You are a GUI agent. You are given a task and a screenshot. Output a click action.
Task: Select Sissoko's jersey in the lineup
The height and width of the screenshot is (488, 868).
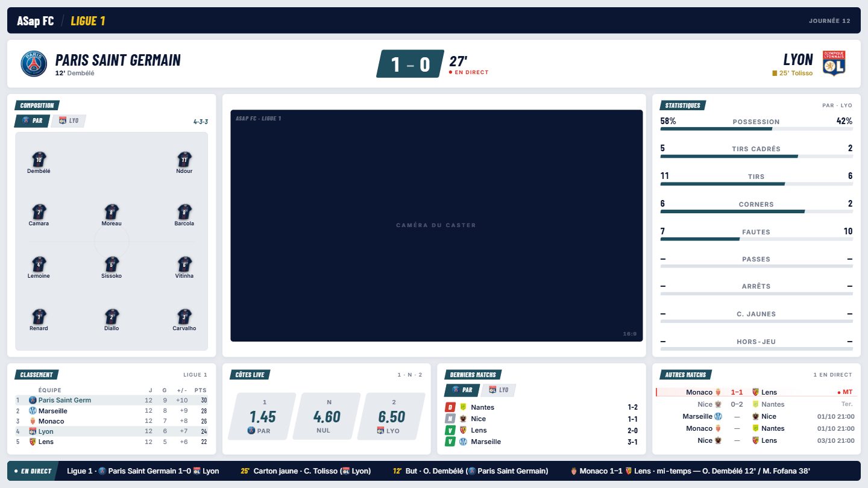click(112, 264)
